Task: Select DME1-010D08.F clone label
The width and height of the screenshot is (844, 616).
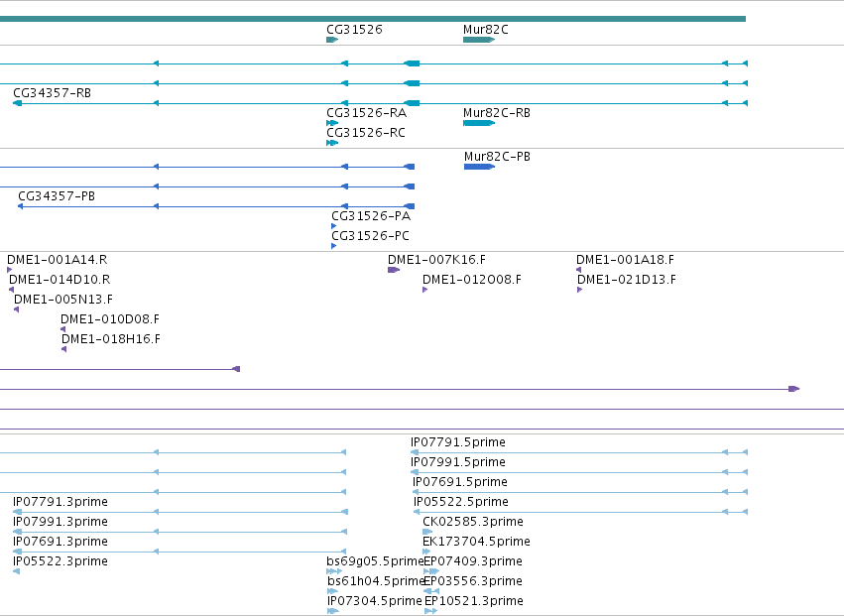Action: coord(110,319)
